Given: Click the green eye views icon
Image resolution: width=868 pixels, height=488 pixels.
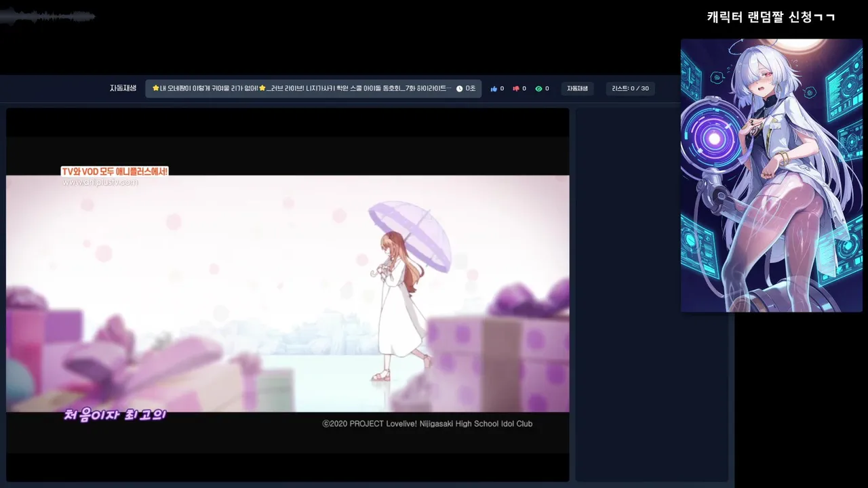Looking at the screenshot, I should point(538,89).
